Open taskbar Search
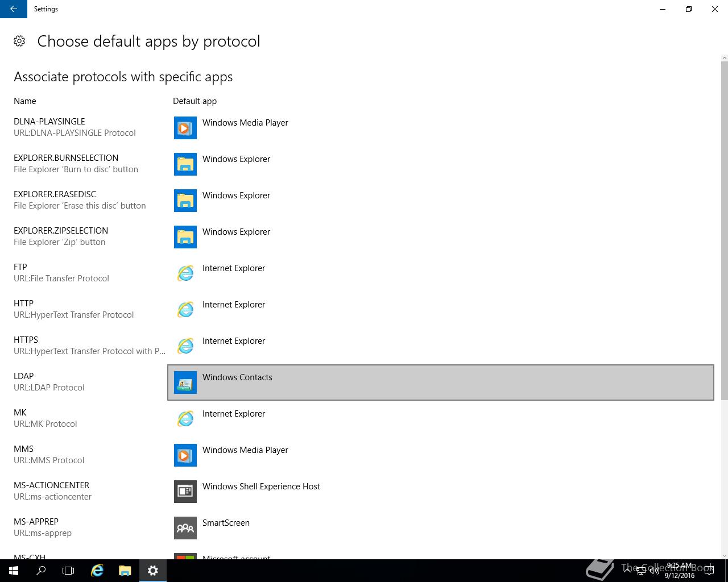 [41, 571]
